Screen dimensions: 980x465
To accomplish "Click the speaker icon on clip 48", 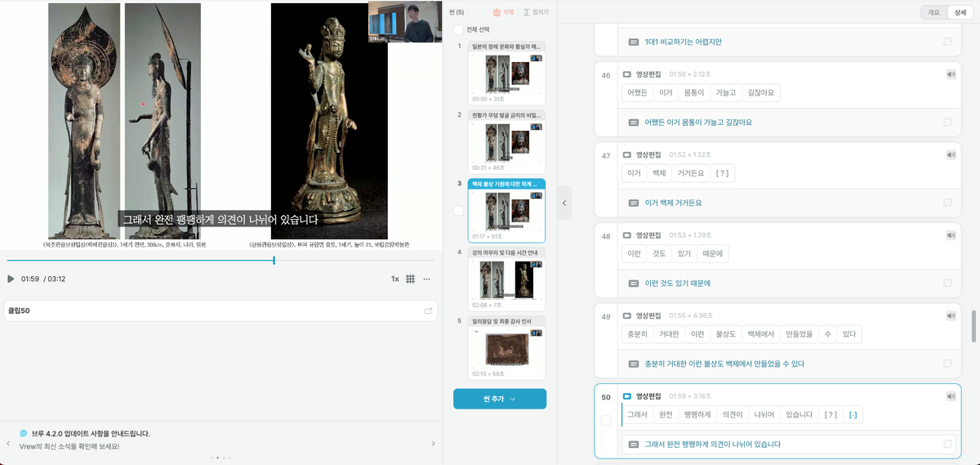I will (951, 235).
